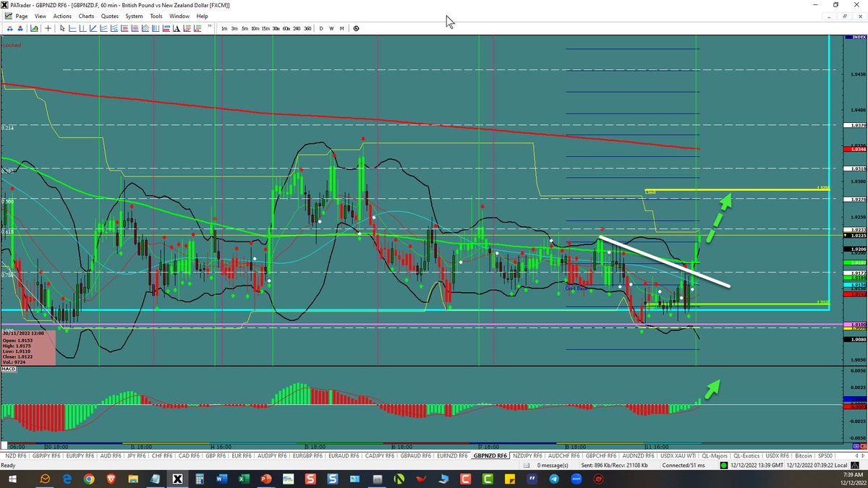Switch chart to 15m timeframe

point(265,28)
